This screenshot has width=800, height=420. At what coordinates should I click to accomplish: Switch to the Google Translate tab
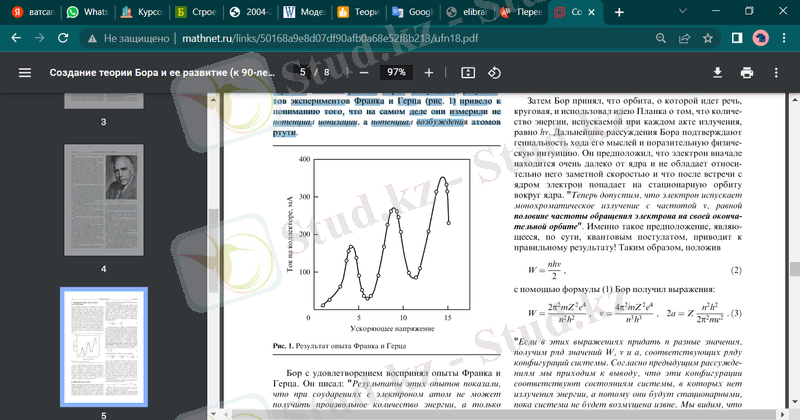412,12
